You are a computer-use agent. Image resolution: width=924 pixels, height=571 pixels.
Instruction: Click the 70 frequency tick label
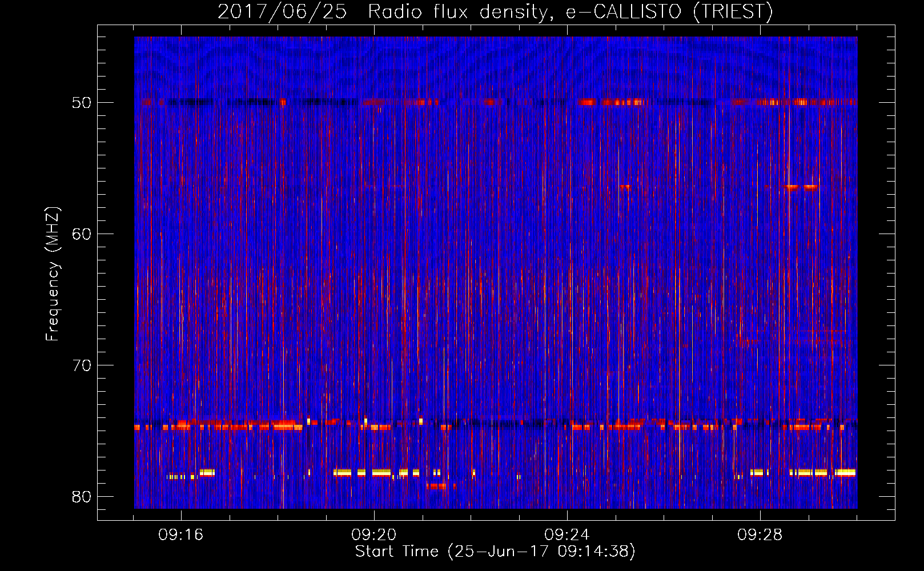tap(82, 365)
